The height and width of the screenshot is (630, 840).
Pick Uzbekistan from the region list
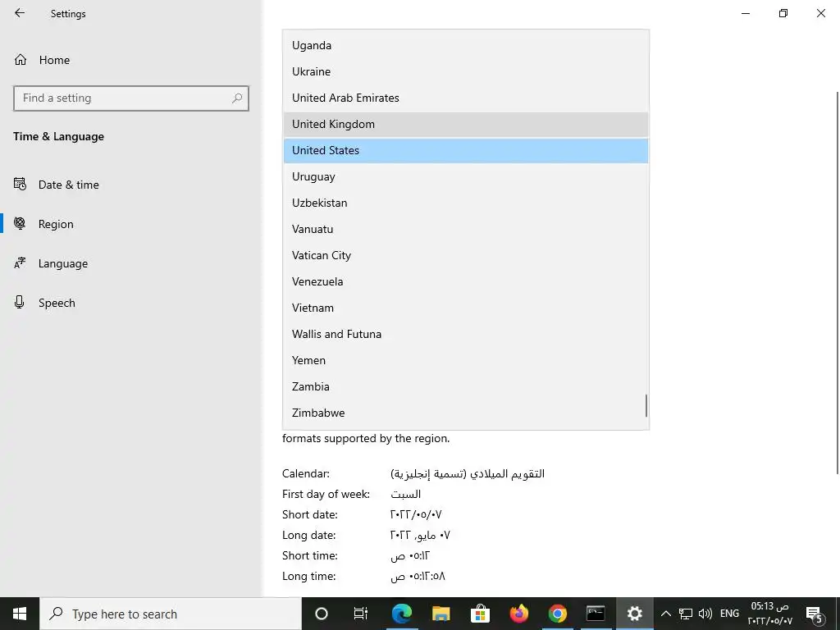tap(466, 203)
